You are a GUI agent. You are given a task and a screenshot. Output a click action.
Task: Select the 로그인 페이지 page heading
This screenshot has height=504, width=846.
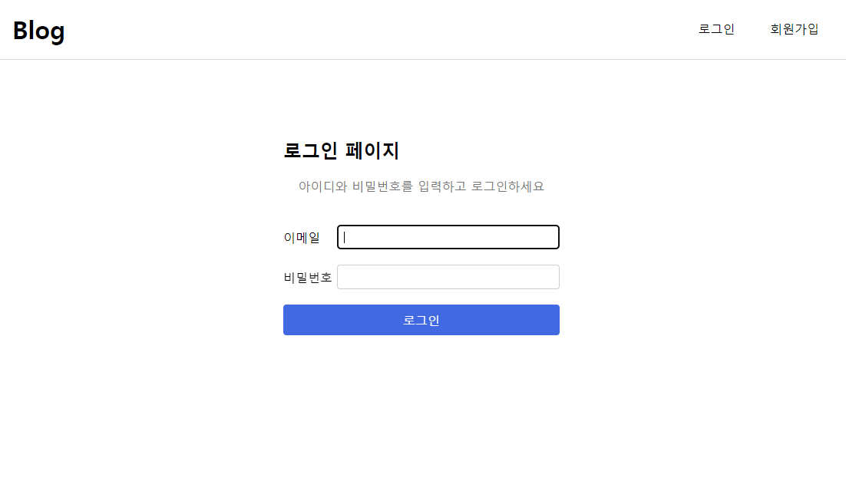(x=341, y=151)
